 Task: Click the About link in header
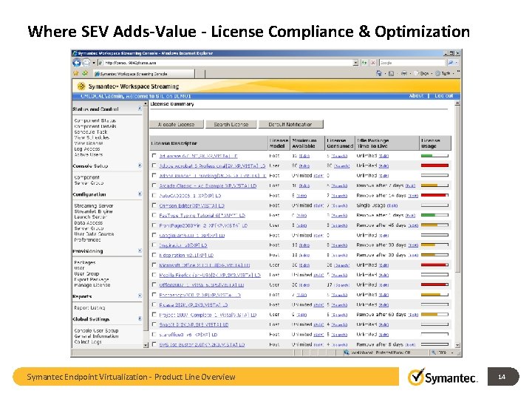(x=416, y=95)
